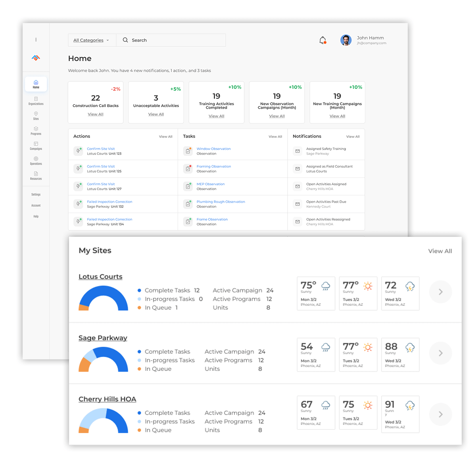The width and height of the screenshot is (476, 476).
Task: Open the Lotus Courts site link
Action: 100,277
